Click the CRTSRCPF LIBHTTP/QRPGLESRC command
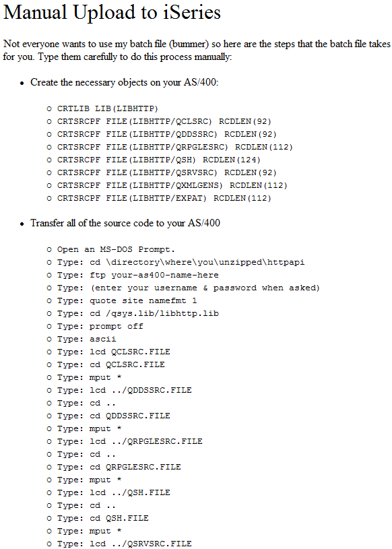Viewport: 392px width, 549px height. click(x=175, y=147)
